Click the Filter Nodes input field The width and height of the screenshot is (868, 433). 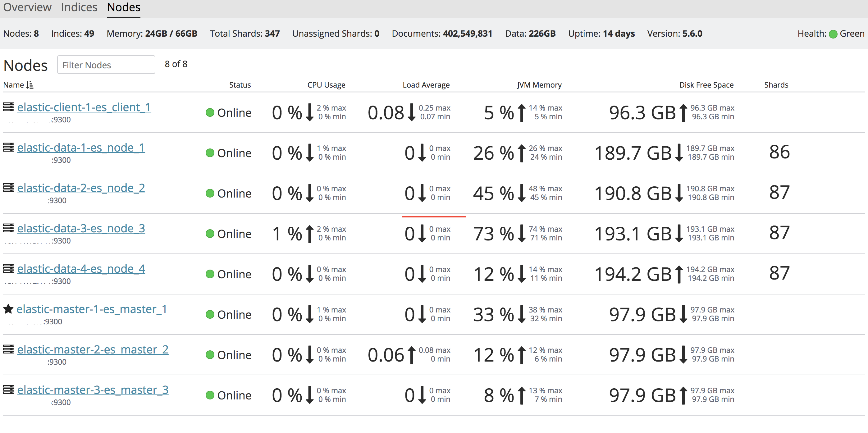(106, 65)
